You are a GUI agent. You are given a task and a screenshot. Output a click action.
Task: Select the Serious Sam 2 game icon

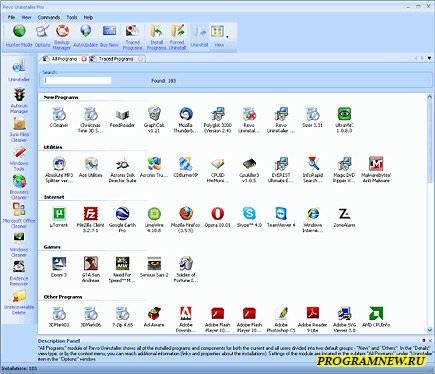tap(154, 267)
